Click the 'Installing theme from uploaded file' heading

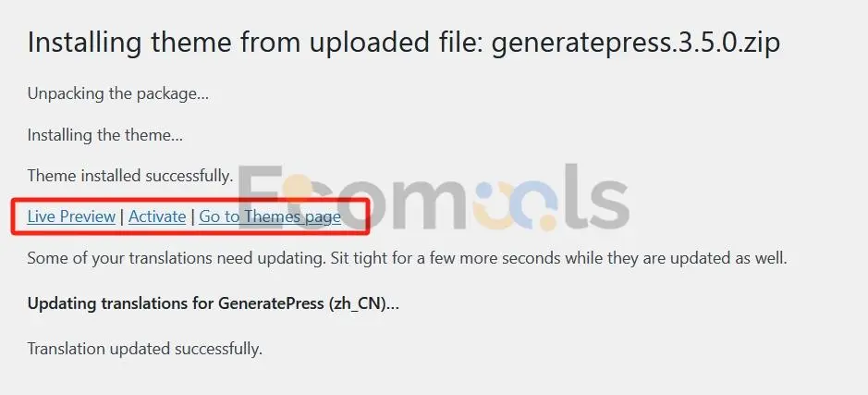(x=404, y=43)
